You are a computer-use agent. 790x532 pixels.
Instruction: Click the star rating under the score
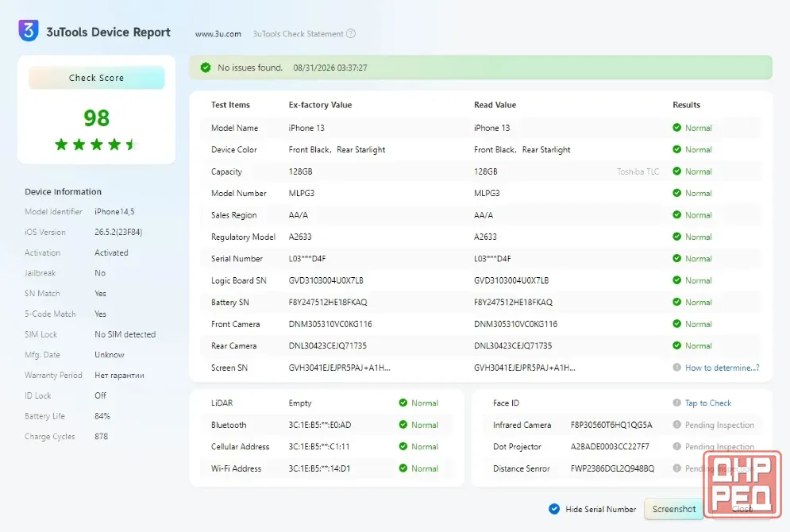click(96, 145)
